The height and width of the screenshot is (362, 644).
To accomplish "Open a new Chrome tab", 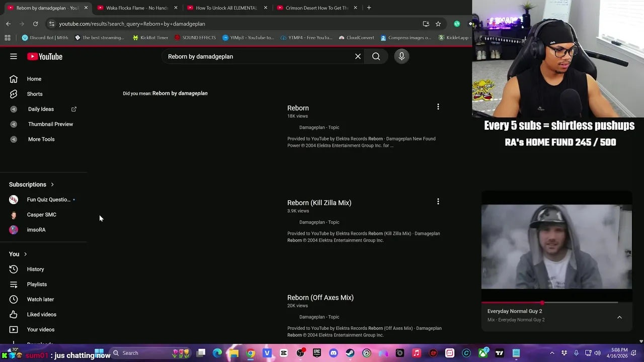I will [369, 8].
